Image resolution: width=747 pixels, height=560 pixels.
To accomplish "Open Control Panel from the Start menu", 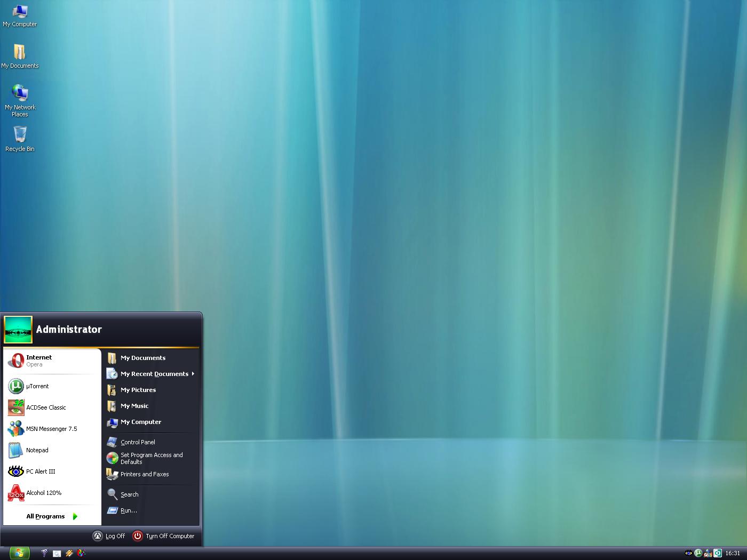I will coord(151,442).
